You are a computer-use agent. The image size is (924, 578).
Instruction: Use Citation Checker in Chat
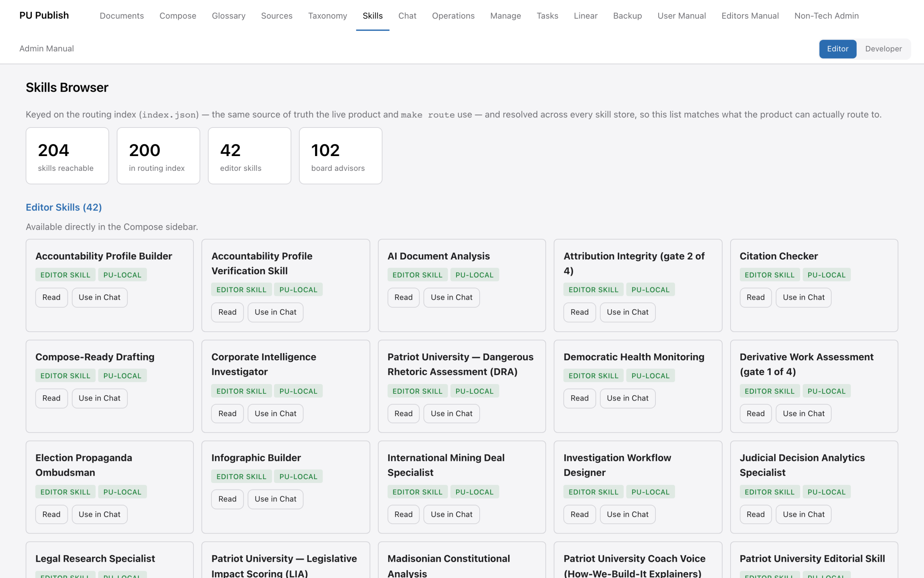point(803,297)
